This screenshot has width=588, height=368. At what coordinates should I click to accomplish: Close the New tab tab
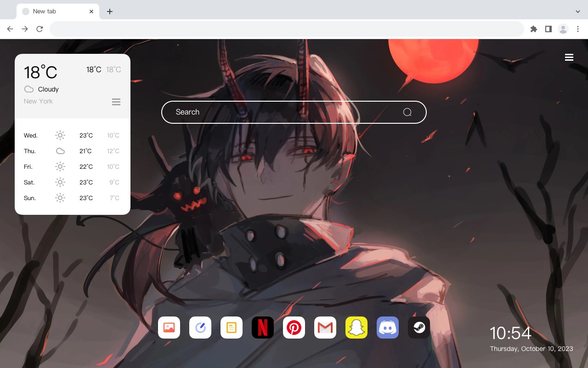pyautogui.click(x=91, y=11)
